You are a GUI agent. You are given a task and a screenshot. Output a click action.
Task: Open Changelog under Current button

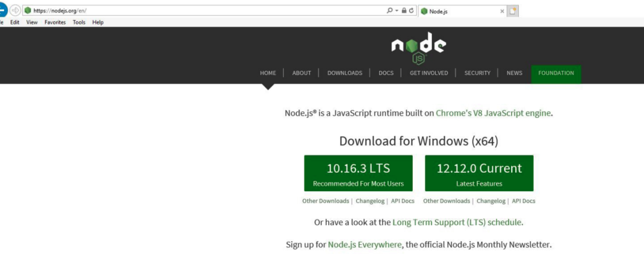click(491, 201)
